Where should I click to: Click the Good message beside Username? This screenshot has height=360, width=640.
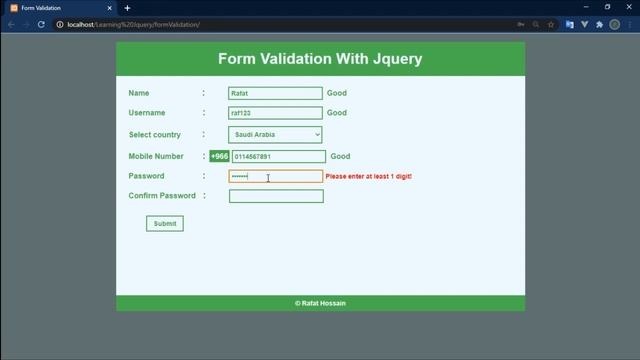pos(337,113)
